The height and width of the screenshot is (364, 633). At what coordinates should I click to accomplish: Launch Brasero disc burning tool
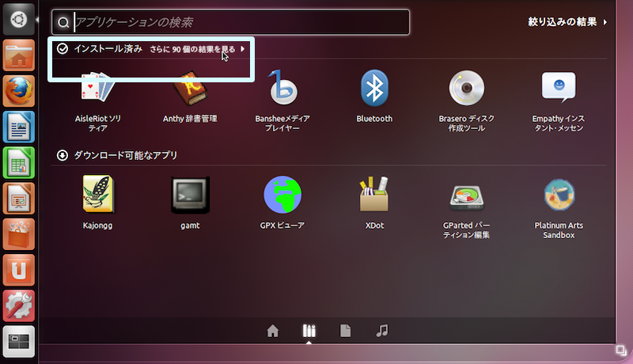[466, 100]
